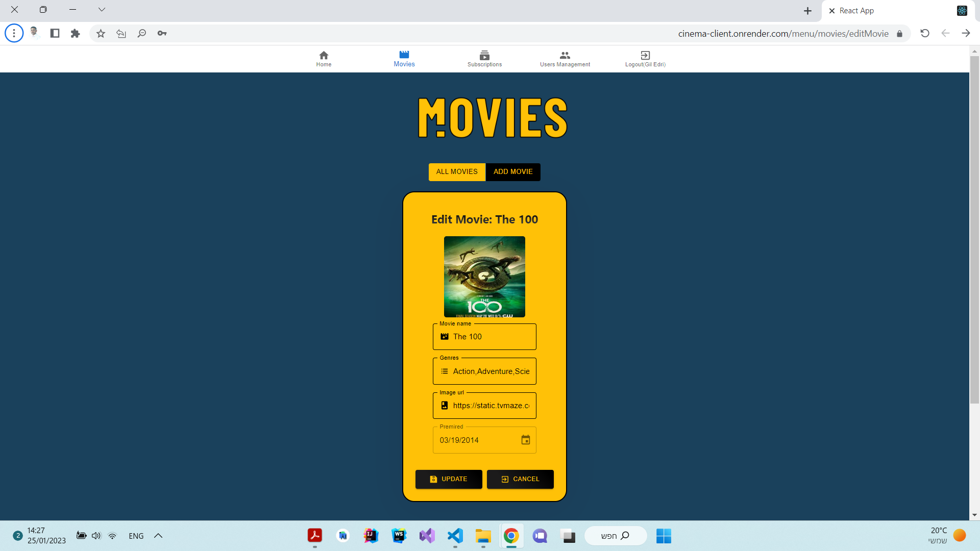Viewport: 980px width, 551px height.
Task: Click the bookmark star in the toolbar
Action: (100, 33)
